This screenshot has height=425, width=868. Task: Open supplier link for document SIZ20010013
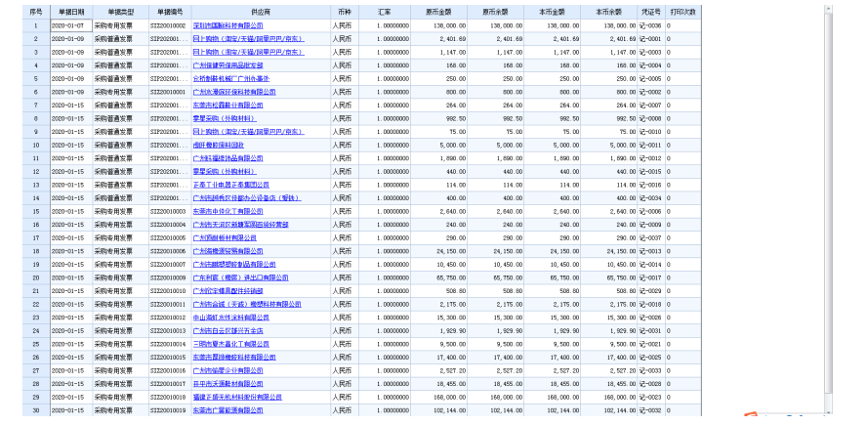click(x=228, y=331)
